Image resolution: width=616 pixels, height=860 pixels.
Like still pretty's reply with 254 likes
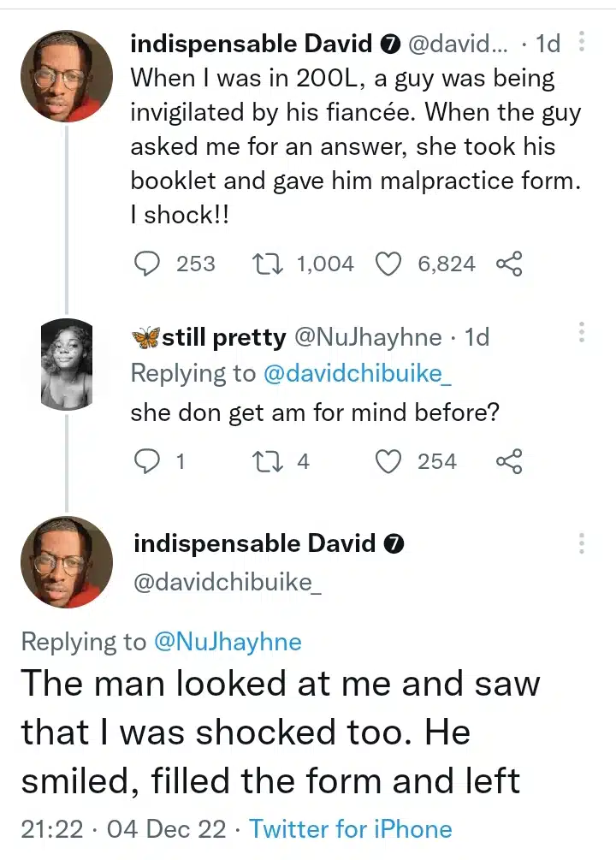(389, 462)
